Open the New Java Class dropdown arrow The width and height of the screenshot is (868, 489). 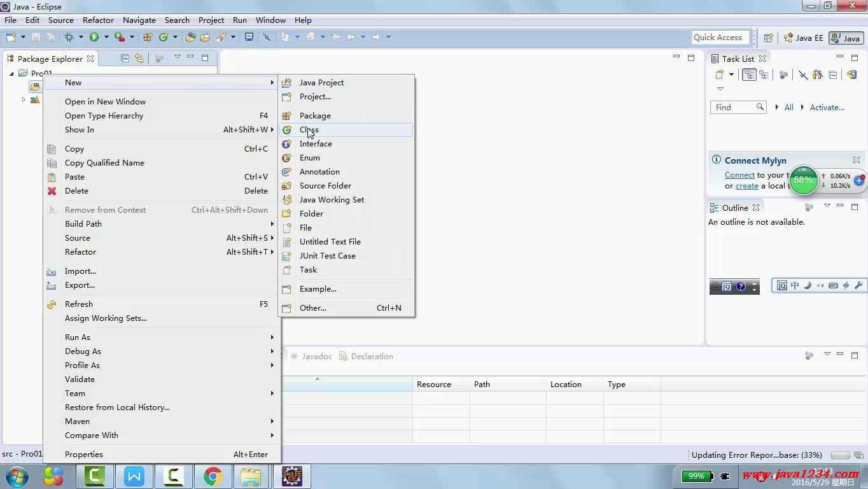click(x=175, y=37)
